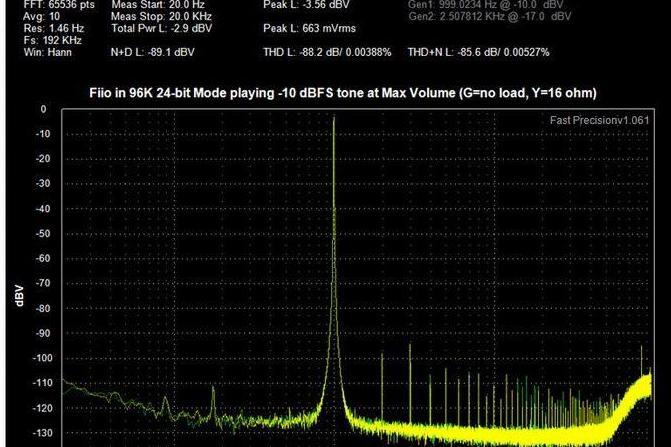Click the -100 tick on the Y axis
The width and height of the screenshot is (671, 447).
click(x=42, y=357)
